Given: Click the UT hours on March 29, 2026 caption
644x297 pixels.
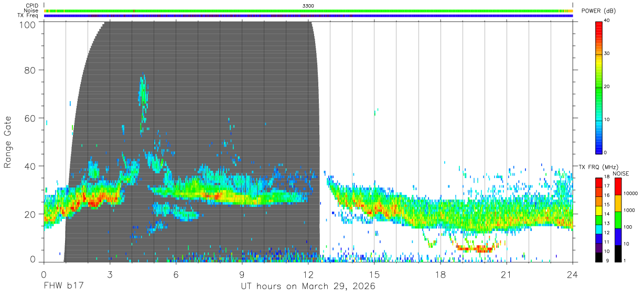Looking at the screenshot, I should (308, 287).
